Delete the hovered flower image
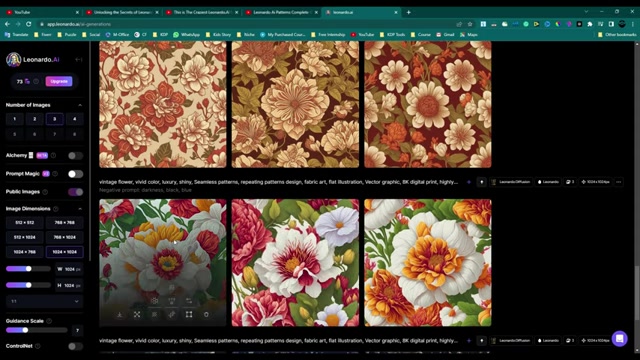The height and width of the screenshot is (360, 640). pyautogui.click(x=206, y=315)
